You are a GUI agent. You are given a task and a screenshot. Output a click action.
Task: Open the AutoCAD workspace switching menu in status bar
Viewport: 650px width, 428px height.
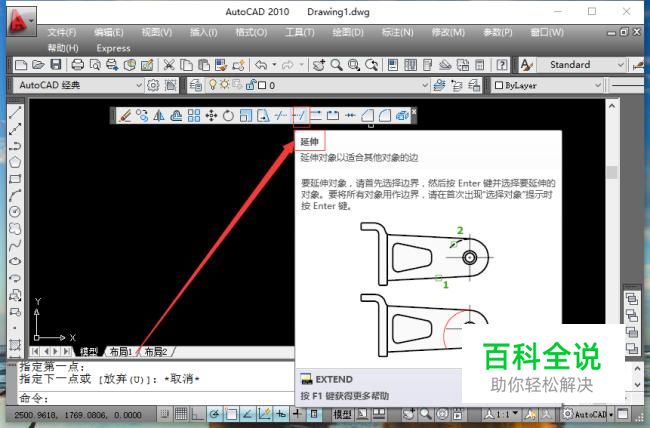click(587, 414)
